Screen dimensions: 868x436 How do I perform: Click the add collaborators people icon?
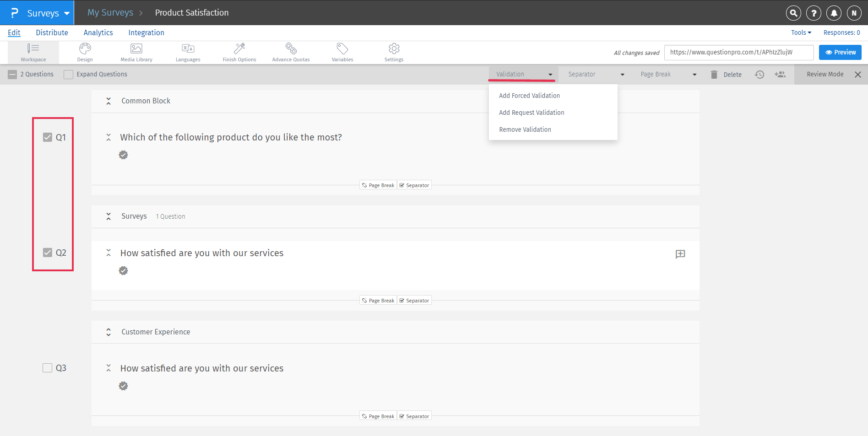tap(780, 75)
